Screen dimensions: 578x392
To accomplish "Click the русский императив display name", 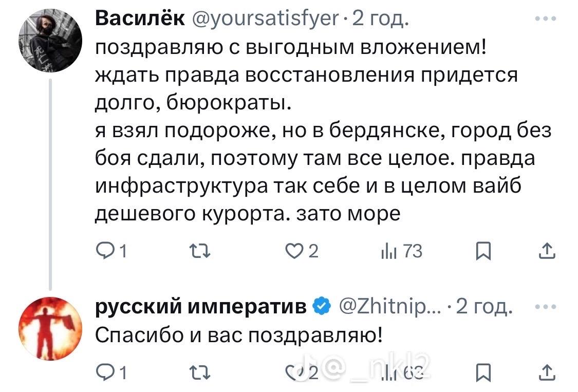I will pos(201,308).
